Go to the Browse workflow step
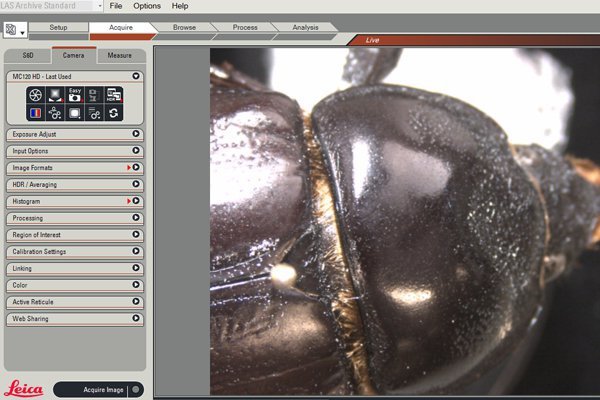 click(x=185, y=28)
